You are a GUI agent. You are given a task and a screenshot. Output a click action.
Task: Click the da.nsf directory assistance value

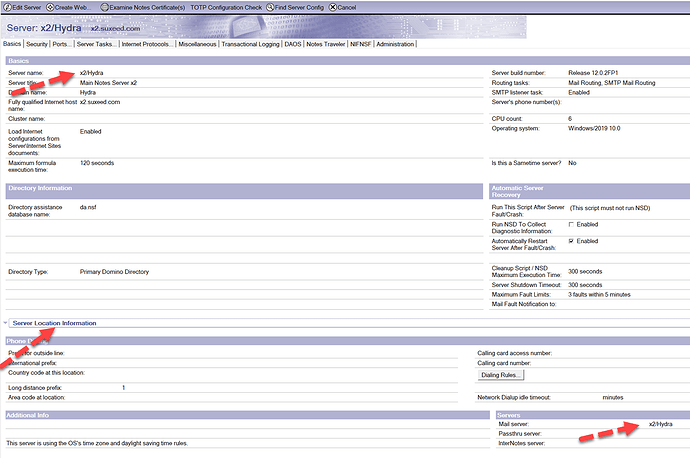tap(88, 207)
